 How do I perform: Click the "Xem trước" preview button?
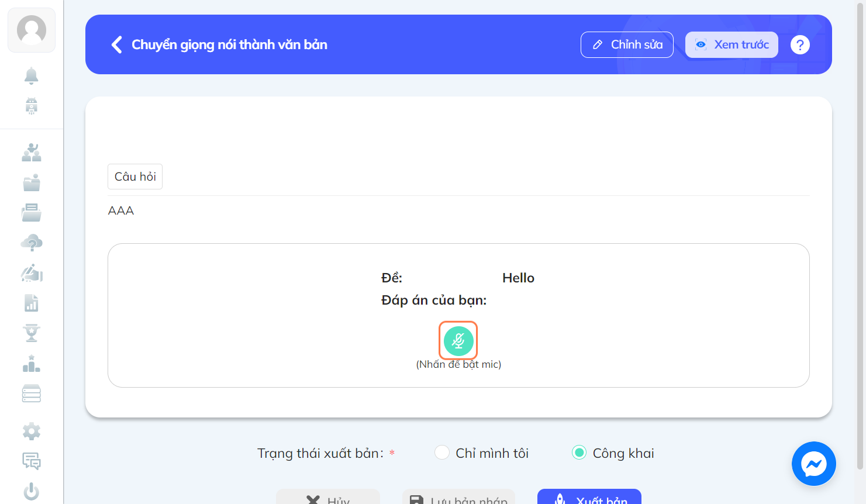(x=732, y=44)
